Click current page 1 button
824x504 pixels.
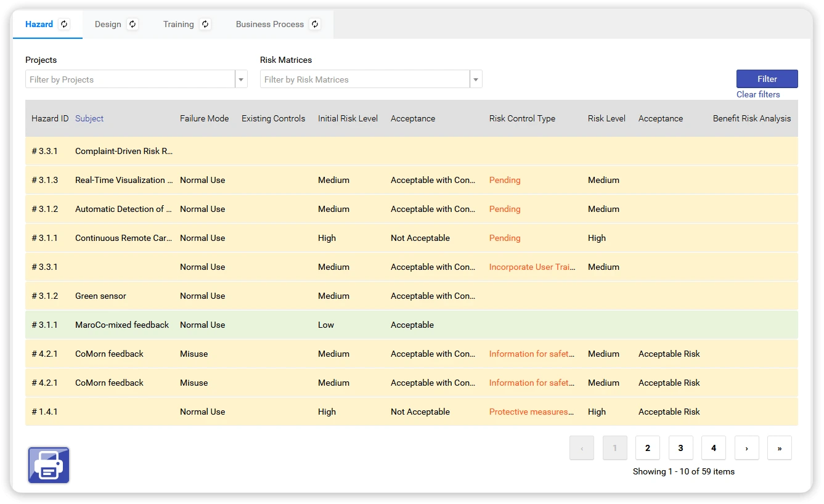614,448
